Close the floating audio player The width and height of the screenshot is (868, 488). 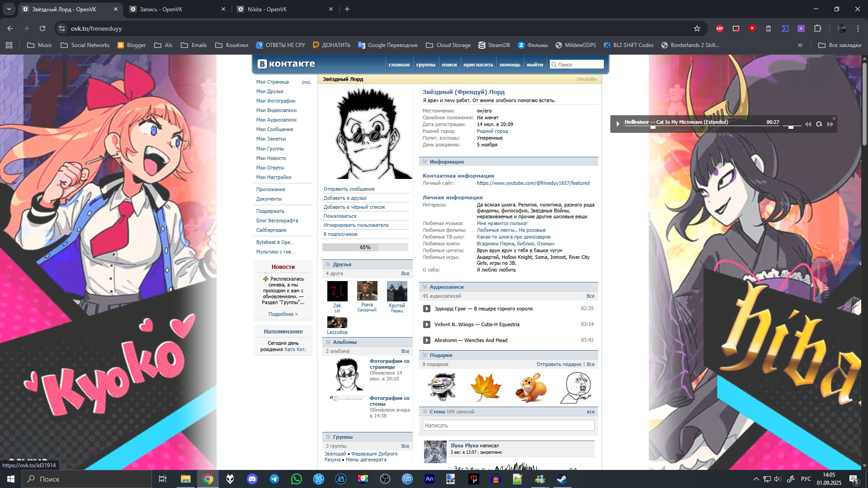coord(834,118)
